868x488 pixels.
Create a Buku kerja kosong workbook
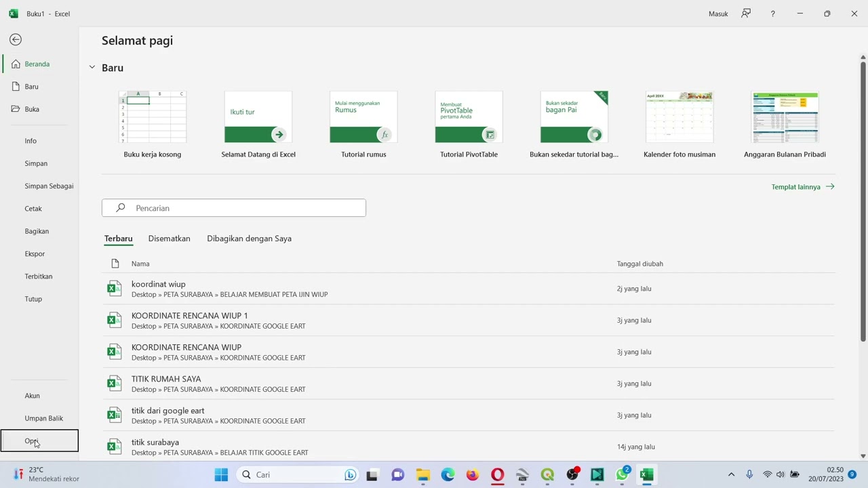(153, 125)
